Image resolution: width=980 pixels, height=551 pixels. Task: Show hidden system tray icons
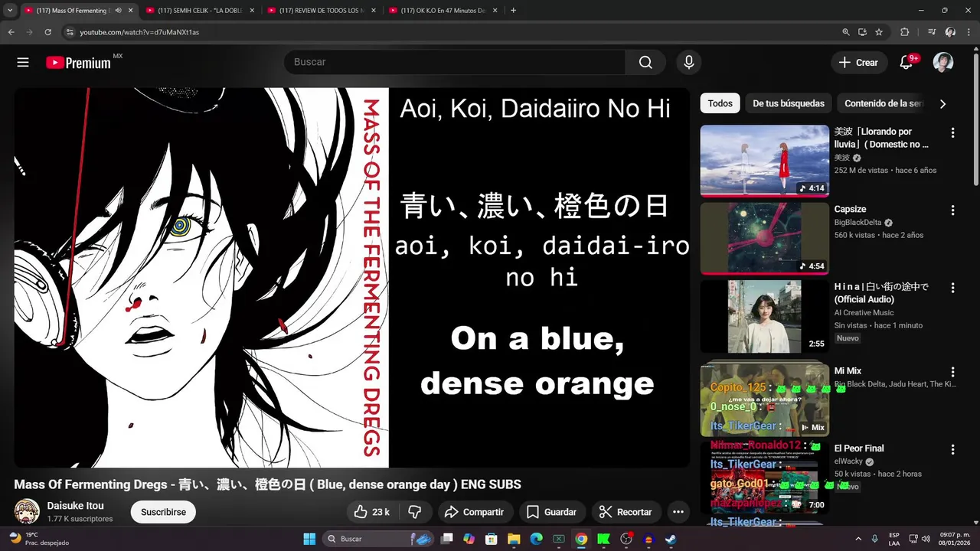click(857, 539)
